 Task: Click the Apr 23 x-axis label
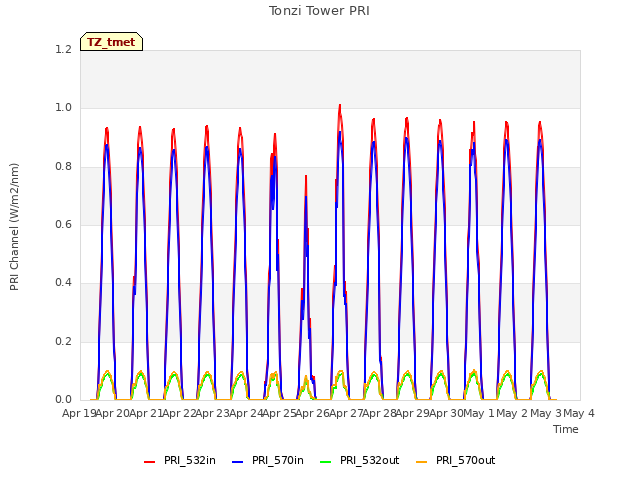coord(212,413)
